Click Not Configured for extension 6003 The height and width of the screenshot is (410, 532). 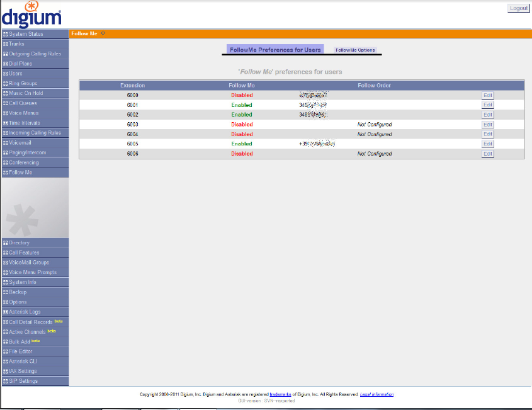pos(375,125)
